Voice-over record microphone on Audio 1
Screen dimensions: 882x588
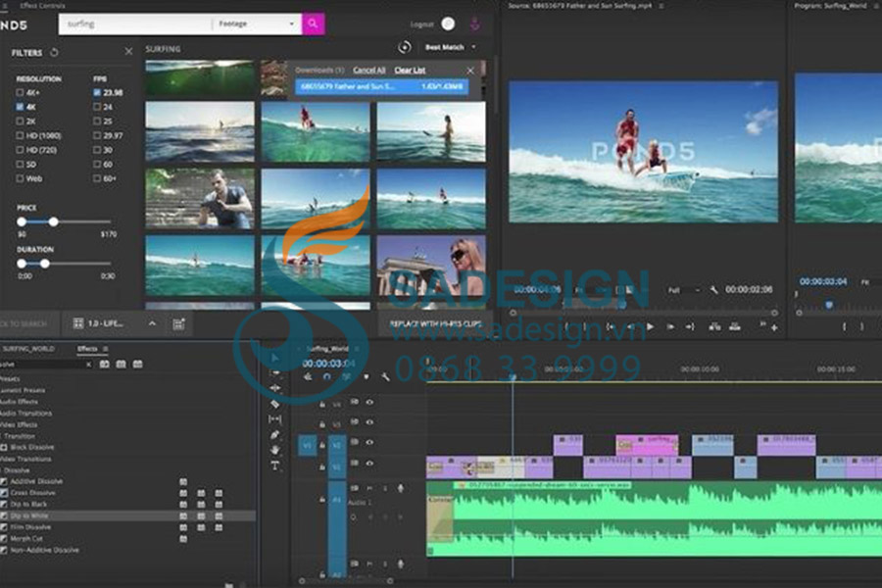coord(401,488)
